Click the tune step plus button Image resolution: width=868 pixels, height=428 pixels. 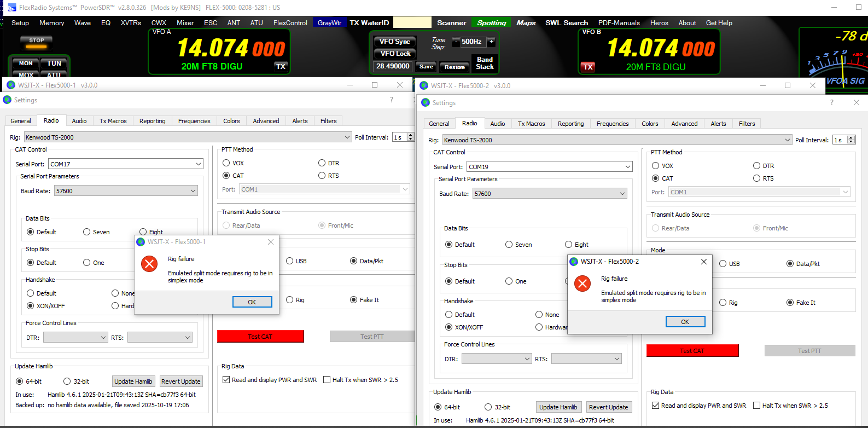[x=491, y=42]
